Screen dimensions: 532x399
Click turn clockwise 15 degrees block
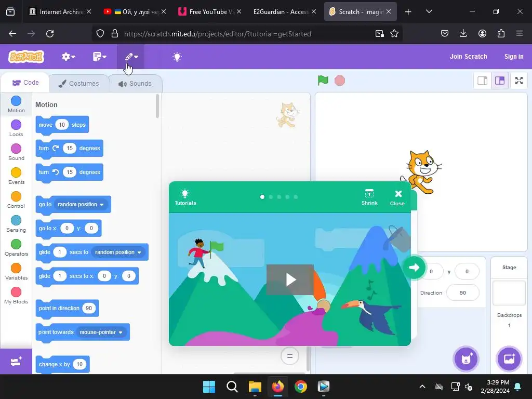pyautogui.click(x=69, y=148)
